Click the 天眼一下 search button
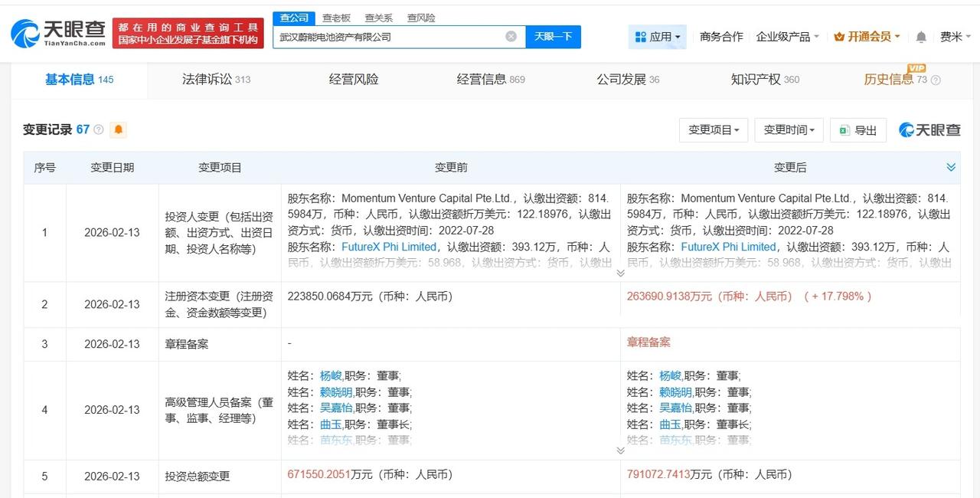The image size is (980, 498). tap(553, 36)
